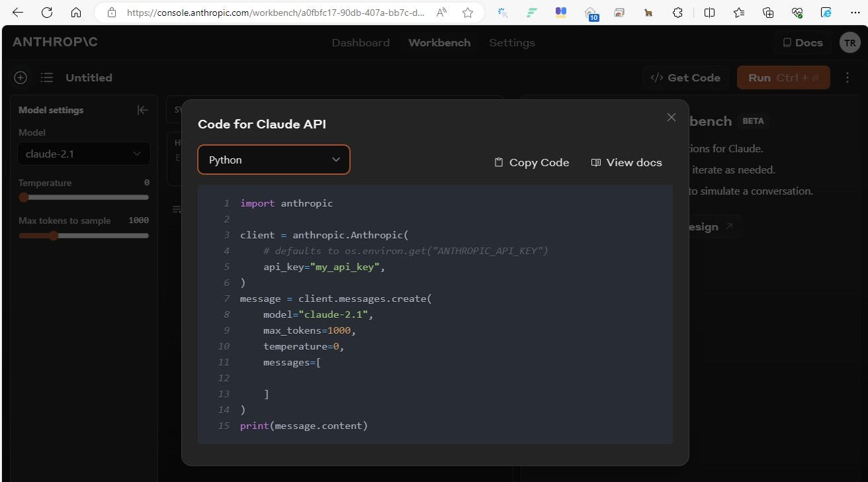Click the browser address bar URL
The image size is (868, 482).
(275, 12)
